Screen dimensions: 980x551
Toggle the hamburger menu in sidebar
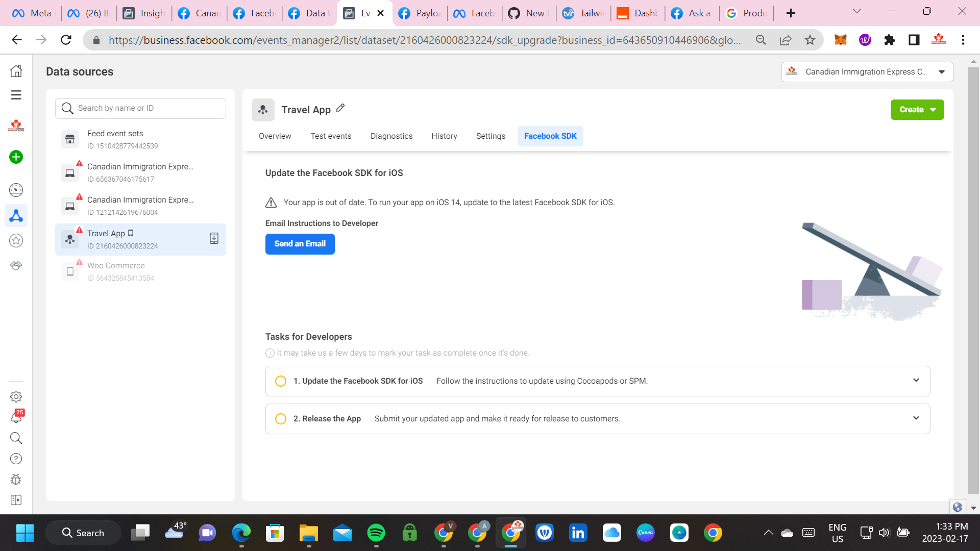click(16, 95)
